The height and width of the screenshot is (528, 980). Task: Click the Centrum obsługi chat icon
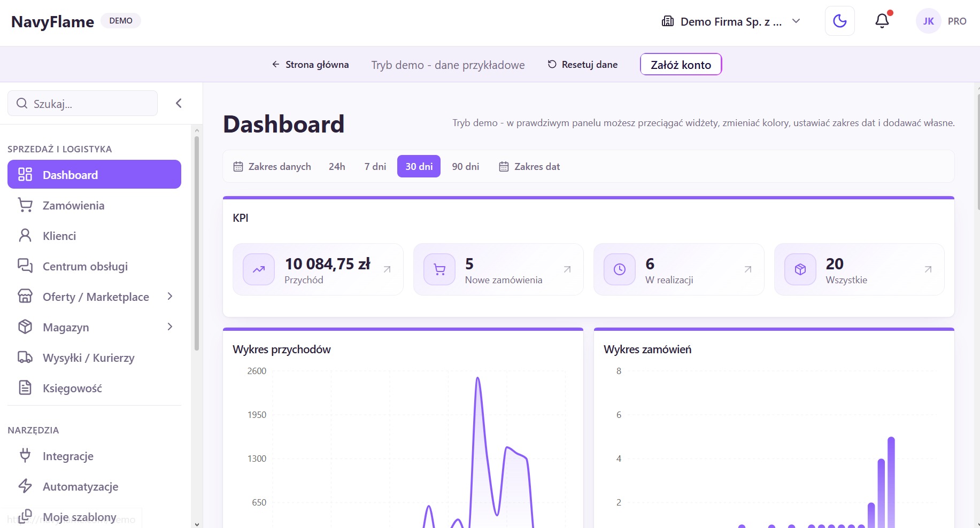[x=25, y=266]
